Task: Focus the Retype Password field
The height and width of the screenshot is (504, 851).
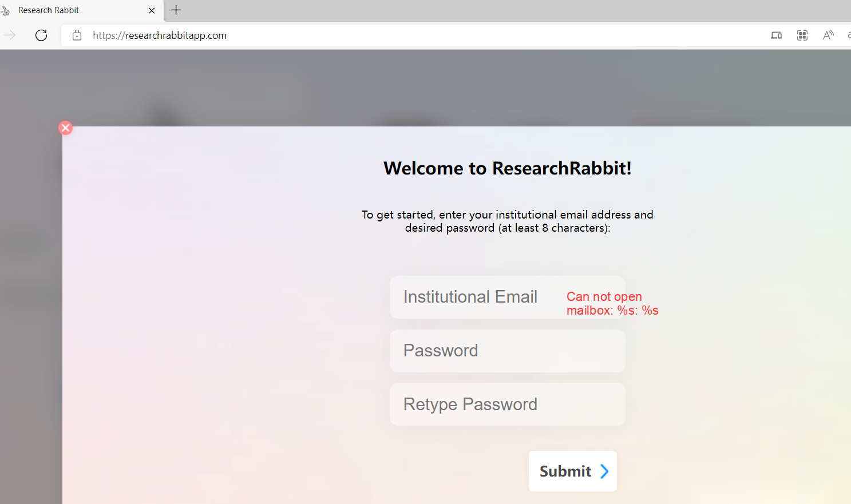Action: 507,404
